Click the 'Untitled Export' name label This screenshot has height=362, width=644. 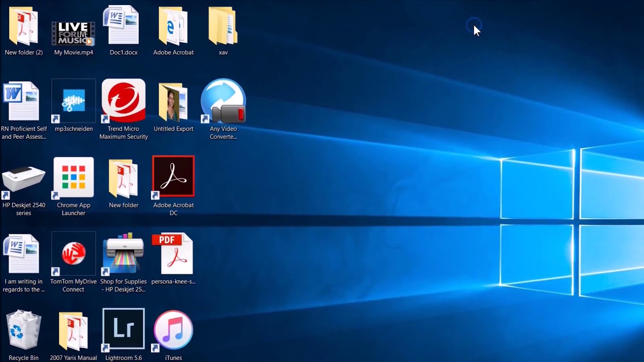point(173,129)
